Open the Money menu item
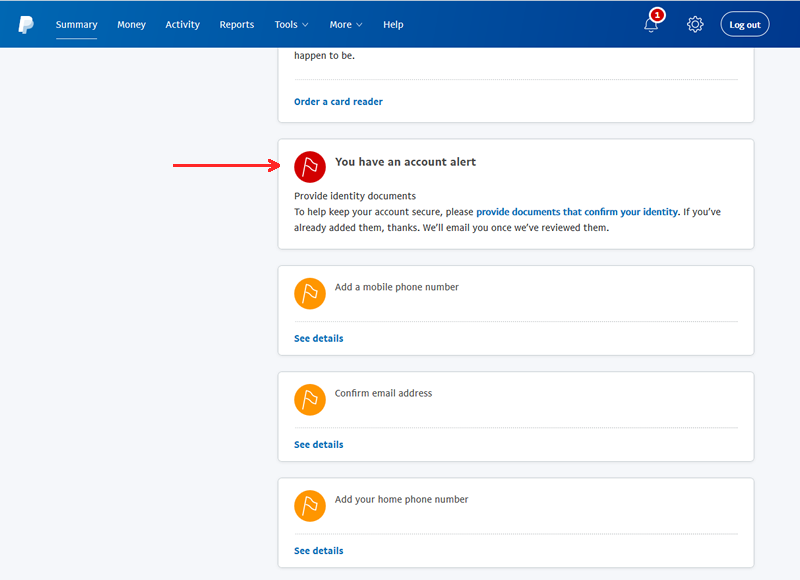The width and height of the screenshot is (800, 580). coord(131,24)
